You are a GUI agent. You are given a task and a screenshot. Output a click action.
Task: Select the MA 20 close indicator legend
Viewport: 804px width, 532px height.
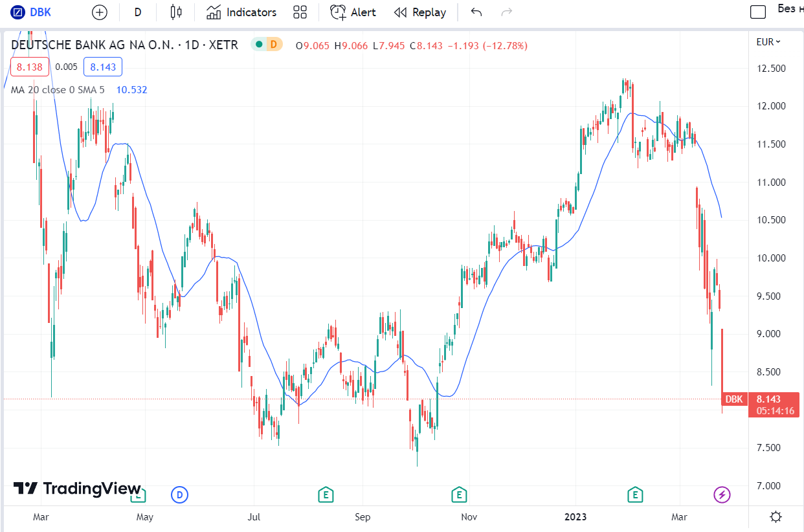[57, 89]
